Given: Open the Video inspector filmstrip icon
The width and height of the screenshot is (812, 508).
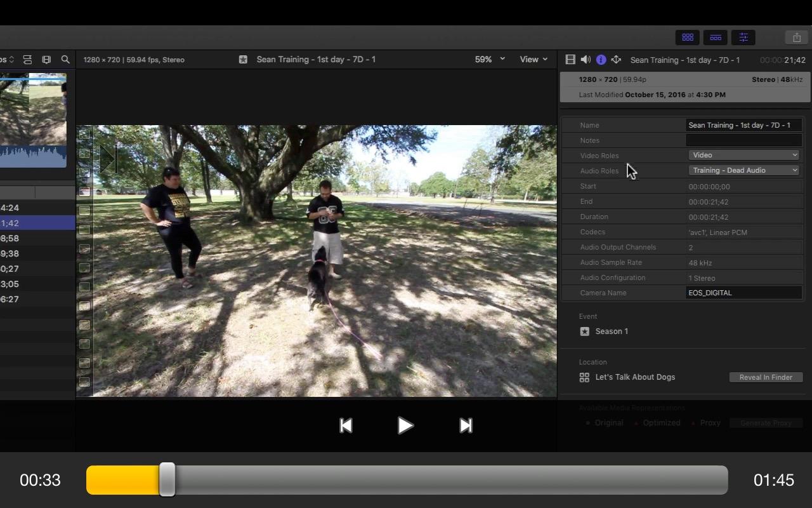Looking at the screenshot, I should pyautogui.click(x=570, y=60).
